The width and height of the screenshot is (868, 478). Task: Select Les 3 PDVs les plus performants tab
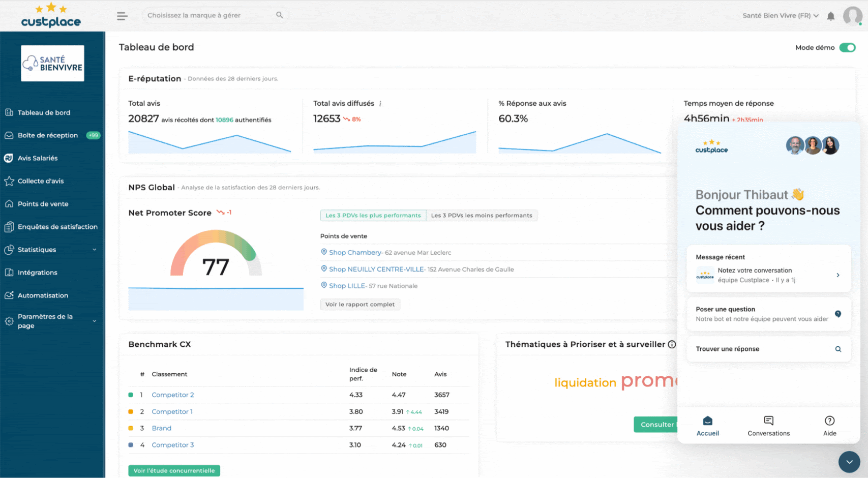[373, 216]
